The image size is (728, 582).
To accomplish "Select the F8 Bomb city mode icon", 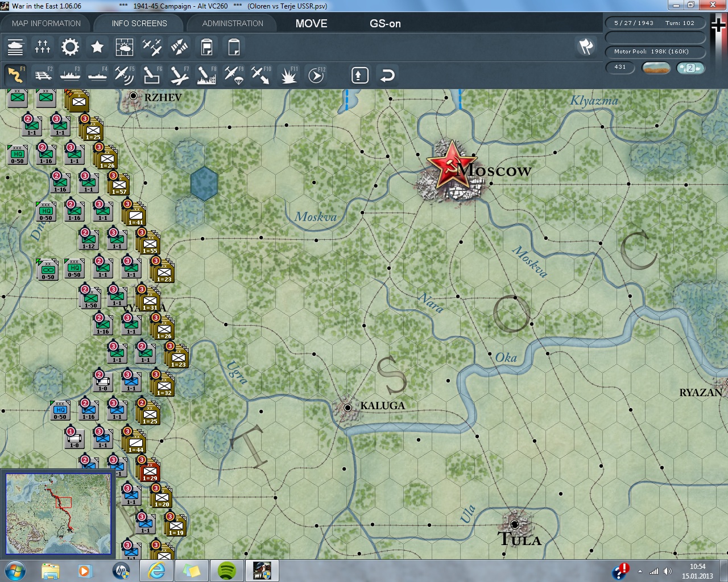I will (206, 75).
